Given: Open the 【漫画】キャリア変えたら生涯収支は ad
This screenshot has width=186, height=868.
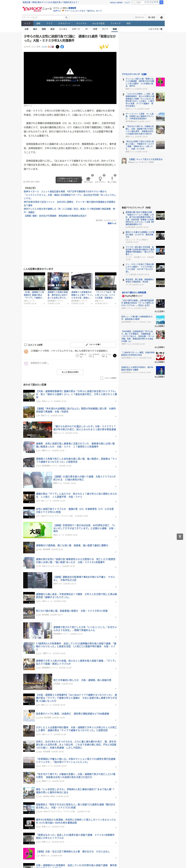Looking at the screenshot, I should pyautogui.click(x=145, y=159).
